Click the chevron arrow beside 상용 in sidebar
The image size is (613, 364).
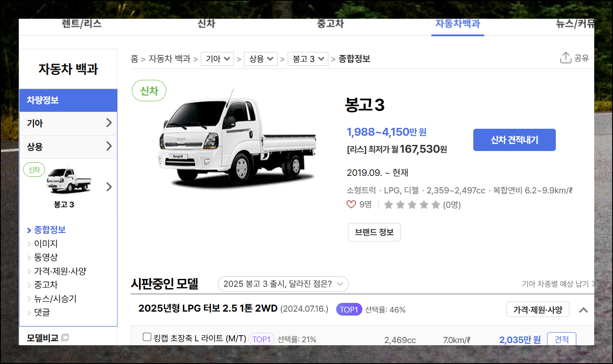tap(109, 146)
